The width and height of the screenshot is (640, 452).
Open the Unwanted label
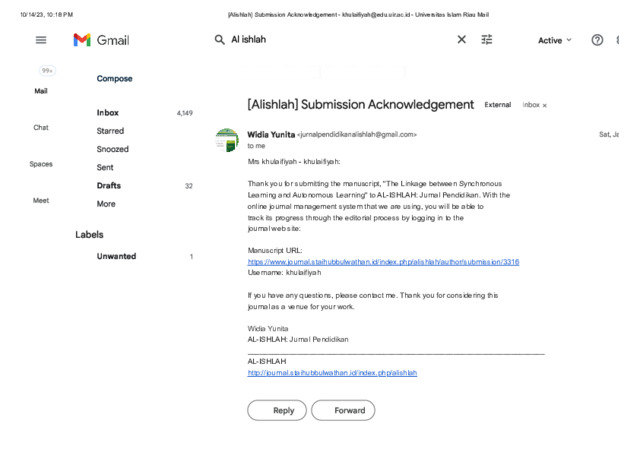[x=116, y=256]
